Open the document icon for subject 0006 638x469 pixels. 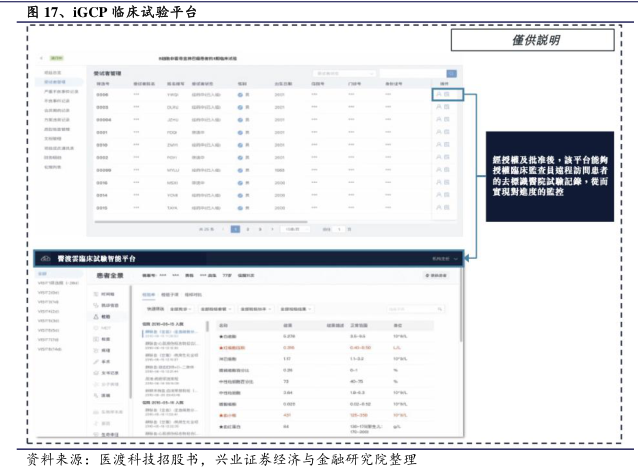tap(447, 93)
